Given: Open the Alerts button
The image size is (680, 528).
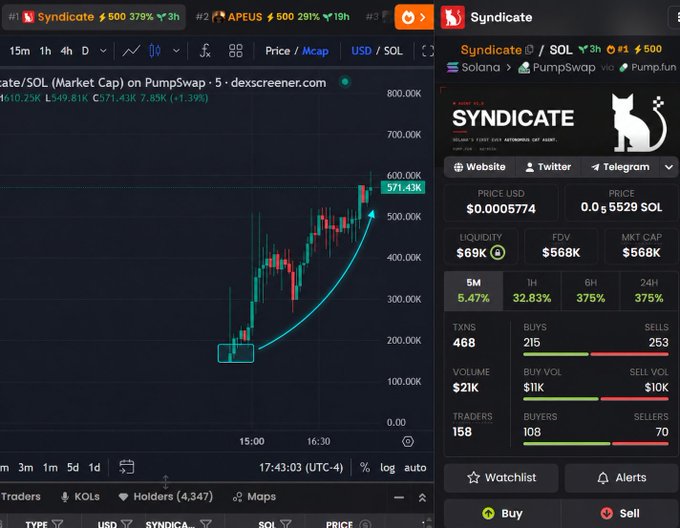Looking at the screenshot, I should point(621,478).
